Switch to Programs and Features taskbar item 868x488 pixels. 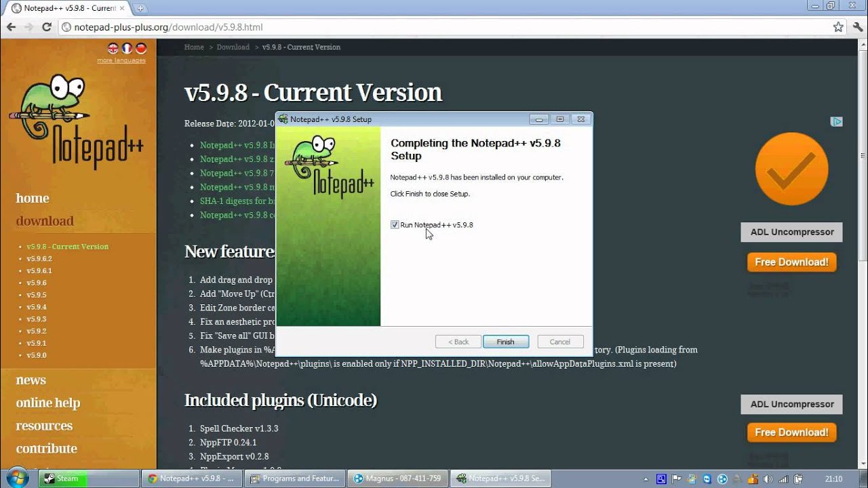pyautogui.click(x=295, y=479)
